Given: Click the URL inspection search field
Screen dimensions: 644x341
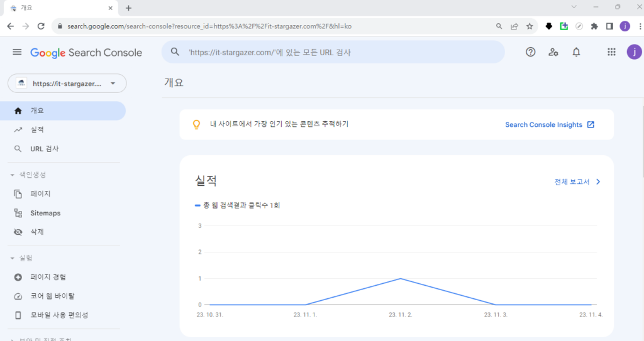Looking at the screenshot, I should 333,52.
